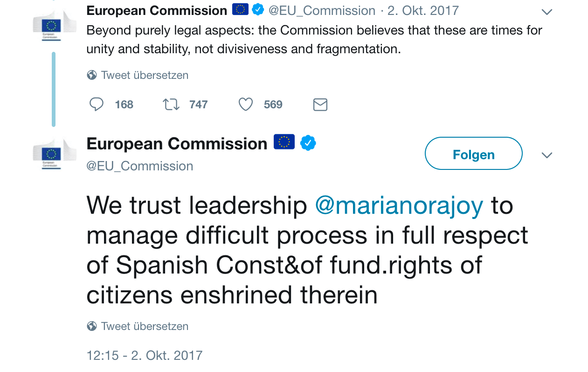Open top tweet's chevron options menu
This screenshot has width=588, height=372.
(547, 12)
